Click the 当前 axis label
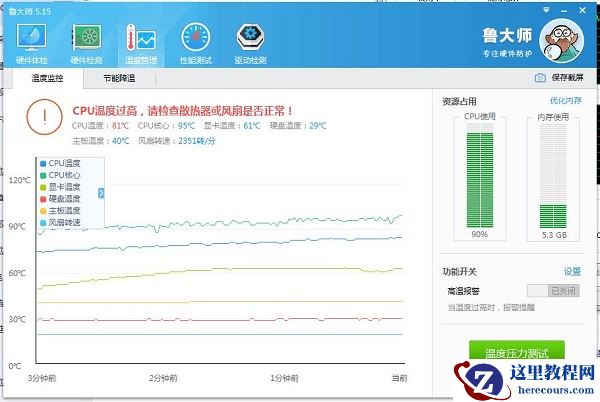600x402 pixels. click(x=399, y=378)
